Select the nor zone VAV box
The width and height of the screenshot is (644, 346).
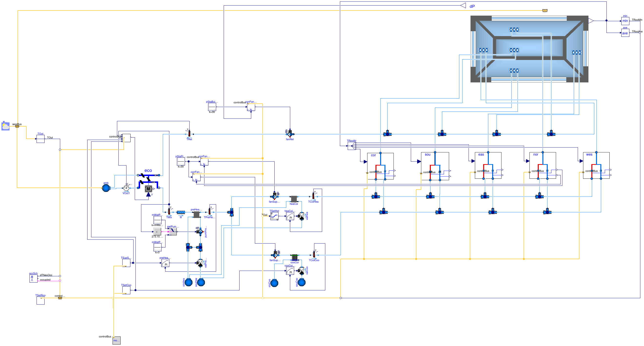pyautogui.click(x=543, y=165)
